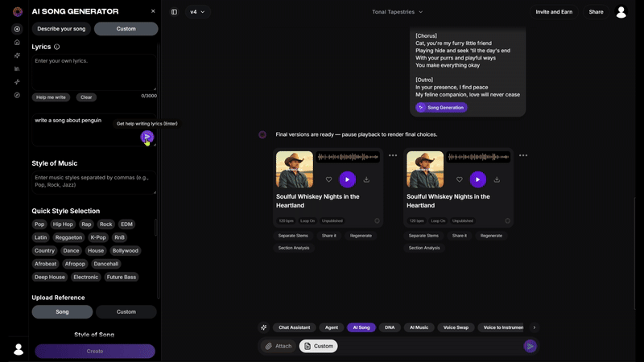Select the K-Pop style chip
This screenshot has height=362, width=644.
click(98, 237)
